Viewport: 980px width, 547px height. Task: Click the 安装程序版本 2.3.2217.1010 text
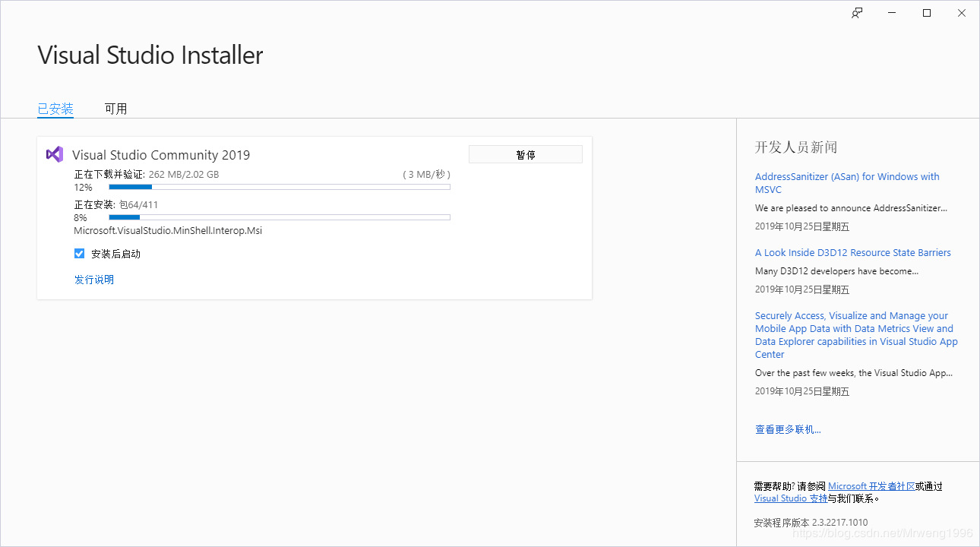point(811,522)
